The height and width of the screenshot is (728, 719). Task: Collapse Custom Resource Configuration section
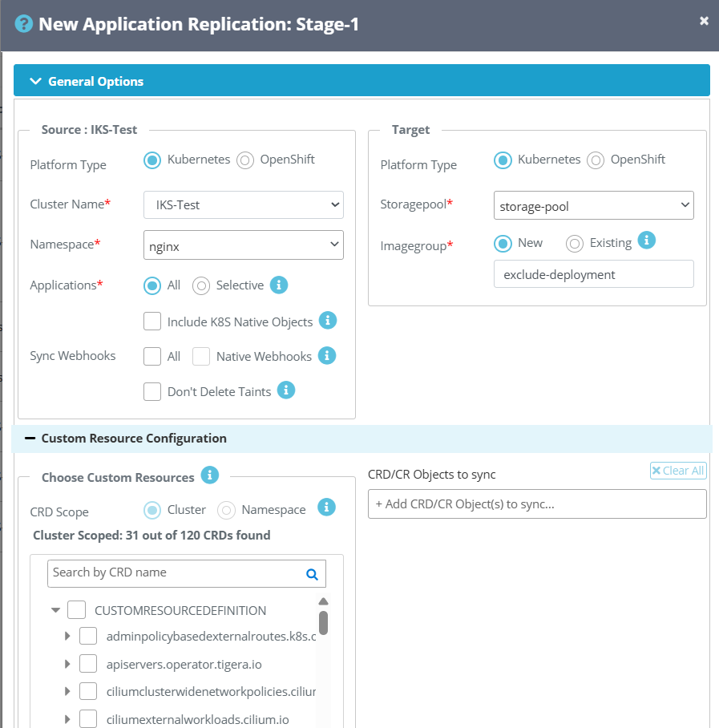pos(30,439)
